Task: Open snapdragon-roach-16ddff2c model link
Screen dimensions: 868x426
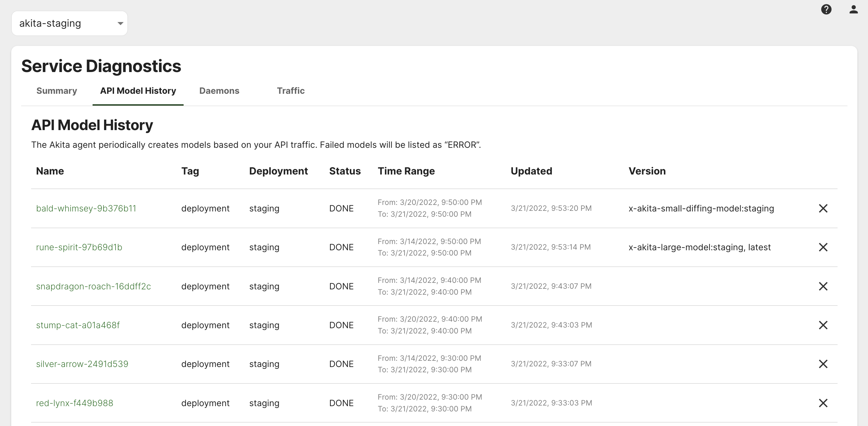Action: click(93, 286)
